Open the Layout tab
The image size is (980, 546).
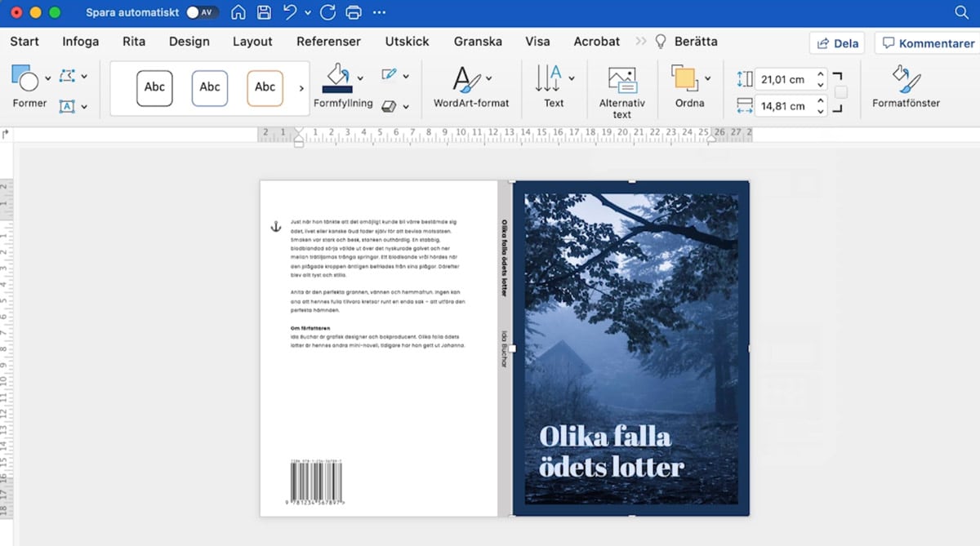pyautogui.click(x=252, y=41)
